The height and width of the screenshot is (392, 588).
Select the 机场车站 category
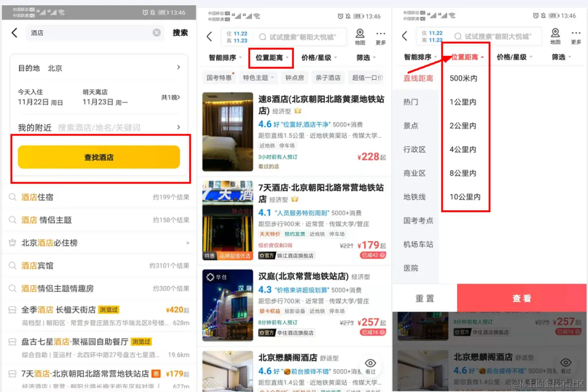[x=418, y=245]
